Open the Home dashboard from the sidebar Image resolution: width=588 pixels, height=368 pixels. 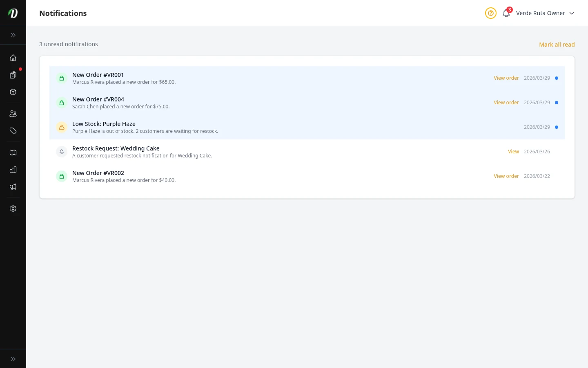[13, 58]
